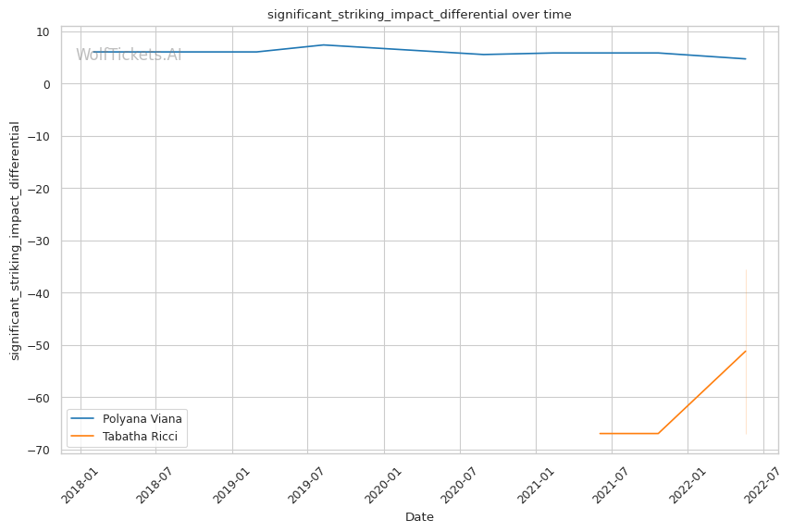The height and width of the screenshot is (532, 793).
Task: Click the 2018-01 x-axis tick label
Action: [79, 484]
